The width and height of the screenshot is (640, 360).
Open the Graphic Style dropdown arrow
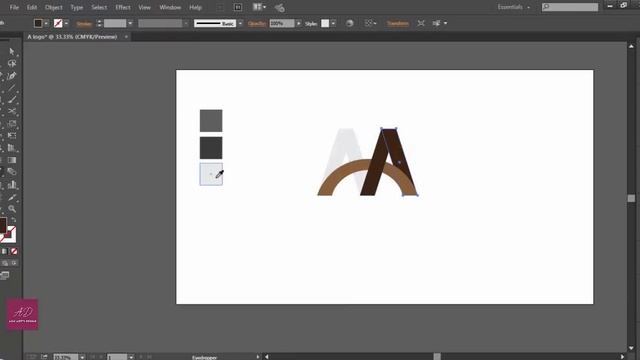click(x=333, y=24)
